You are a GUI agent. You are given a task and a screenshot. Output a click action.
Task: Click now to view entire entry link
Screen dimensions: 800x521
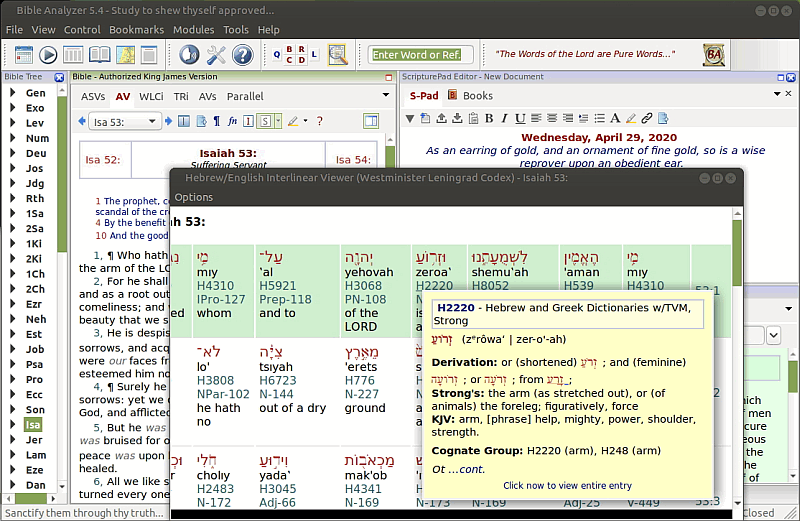(567, 485)
